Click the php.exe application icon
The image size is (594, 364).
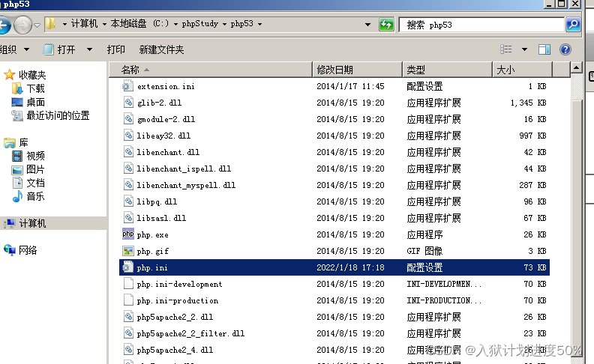(x=128, y=234)
